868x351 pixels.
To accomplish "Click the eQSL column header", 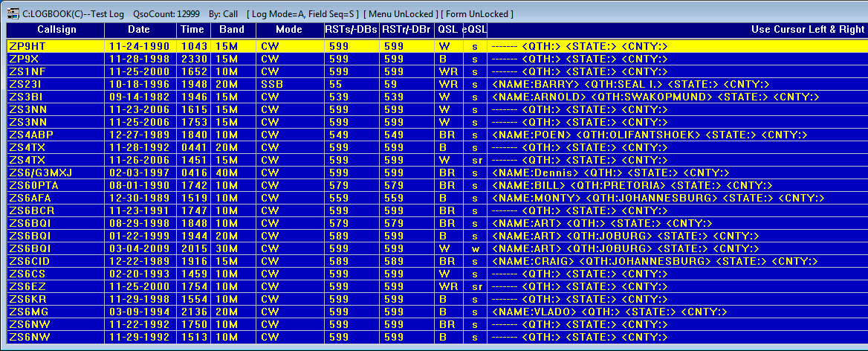I will pyautogui.click(x=475, y=30).
